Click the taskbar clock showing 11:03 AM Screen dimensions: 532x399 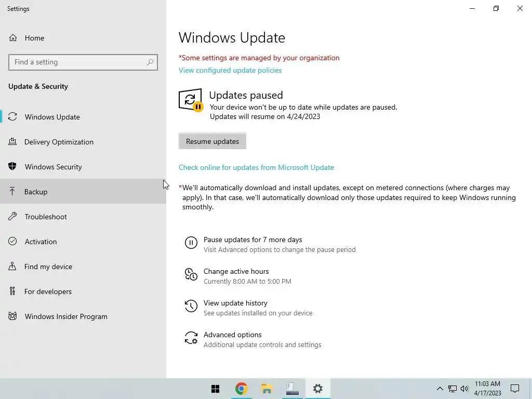click(487, 389)
